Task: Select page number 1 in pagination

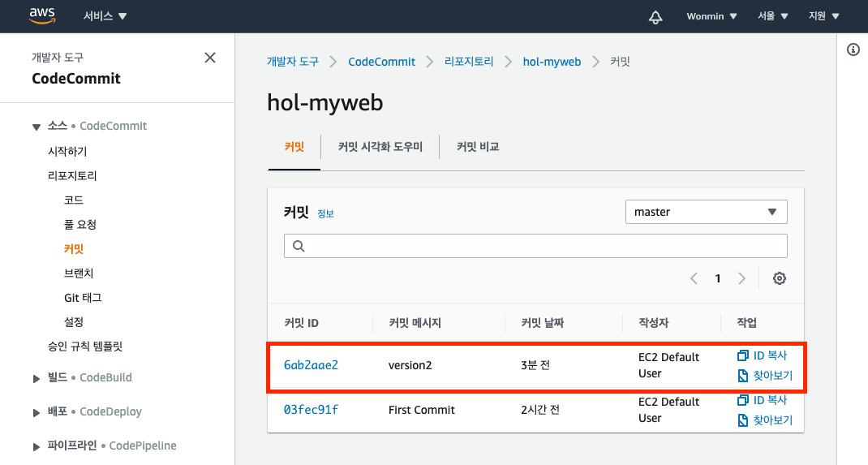Action: click(x=718, y=278)
